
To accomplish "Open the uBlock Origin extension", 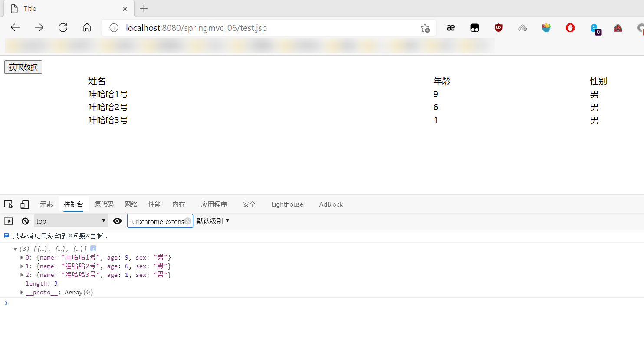I will coord(499,28).
